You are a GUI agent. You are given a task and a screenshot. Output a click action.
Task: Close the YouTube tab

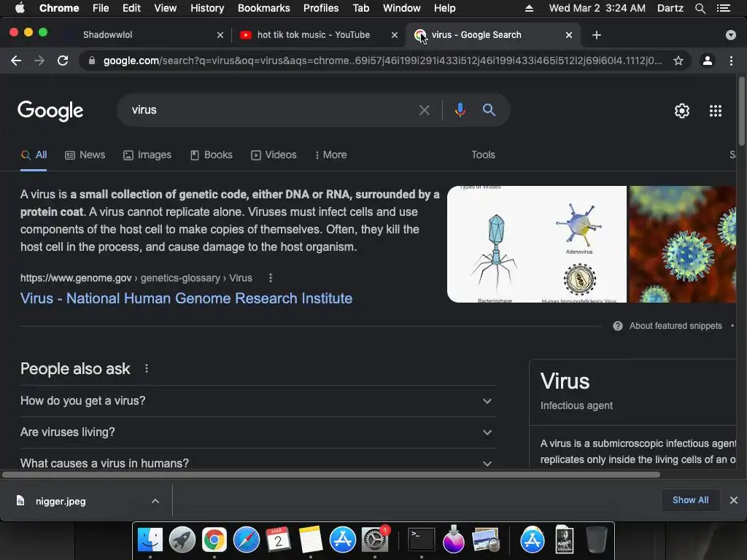click(395, 35)
